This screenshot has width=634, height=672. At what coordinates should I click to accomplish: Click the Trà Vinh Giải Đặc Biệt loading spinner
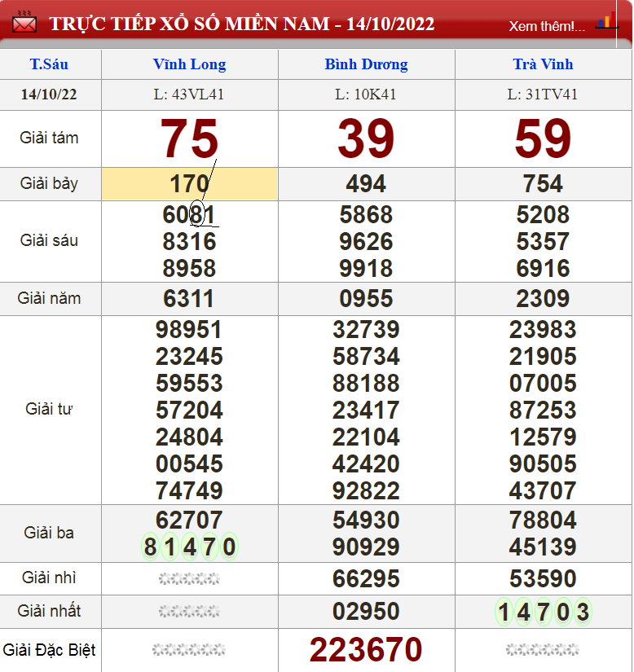543,650
